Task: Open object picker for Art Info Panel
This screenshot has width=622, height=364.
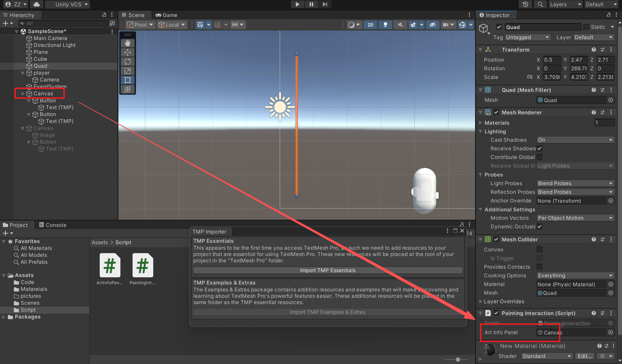Action: coord(610,332)
